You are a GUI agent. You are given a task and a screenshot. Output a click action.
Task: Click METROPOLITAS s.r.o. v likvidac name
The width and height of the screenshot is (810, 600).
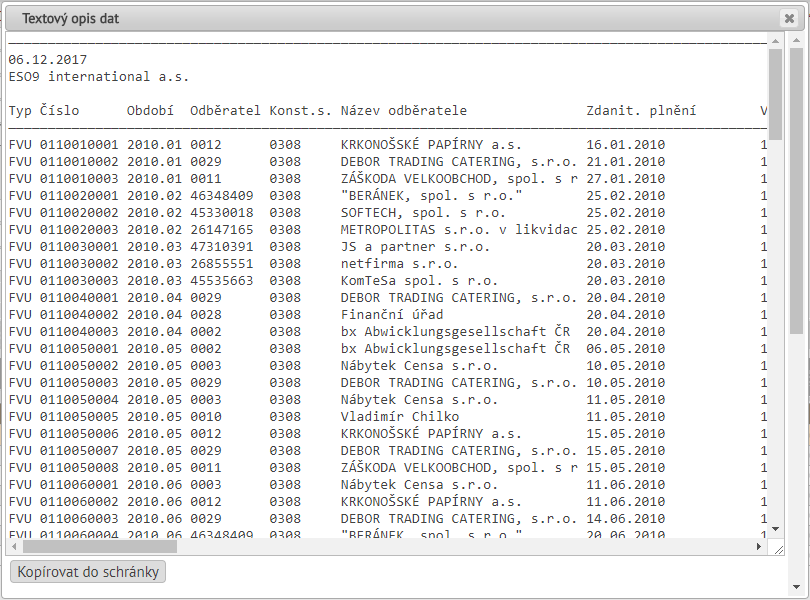pos(459,230)
